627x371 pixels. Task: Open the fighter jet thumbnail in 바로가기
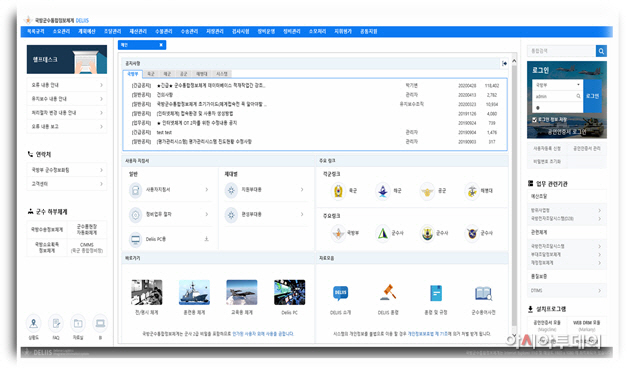point(242,292)
